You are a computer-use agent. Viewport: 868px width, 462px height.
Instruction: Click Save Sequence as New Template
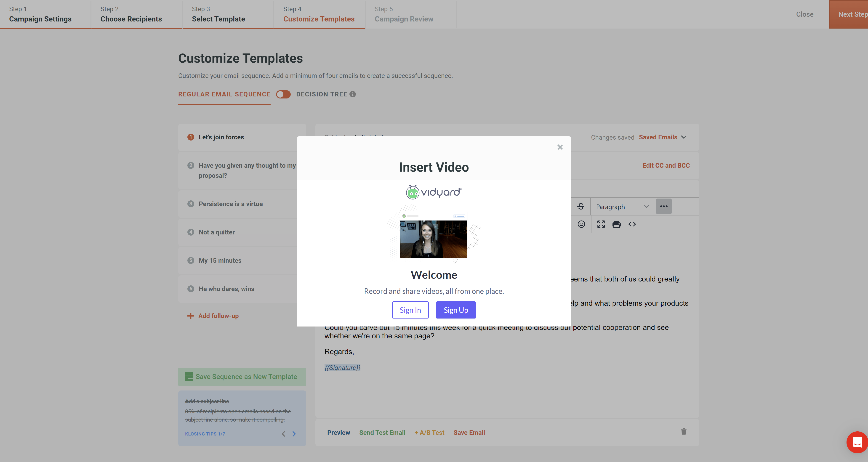pyautogui.click(x=242, y=377)
